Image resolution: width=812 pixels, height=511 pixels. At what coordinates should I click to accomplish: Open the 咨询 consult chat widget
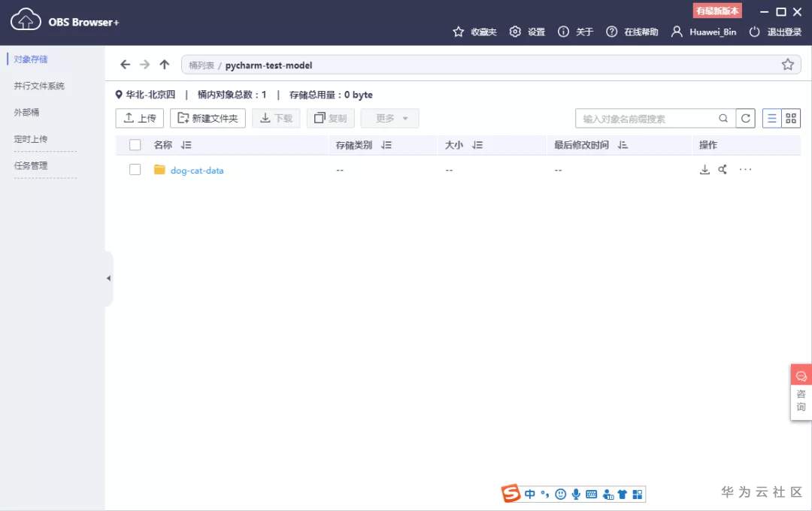click(801, 392)
